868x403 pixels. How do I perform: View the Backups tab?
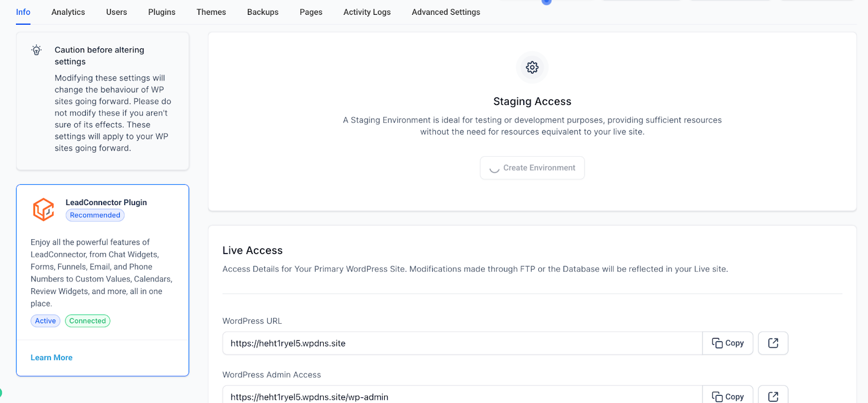[x=262, y=12]
